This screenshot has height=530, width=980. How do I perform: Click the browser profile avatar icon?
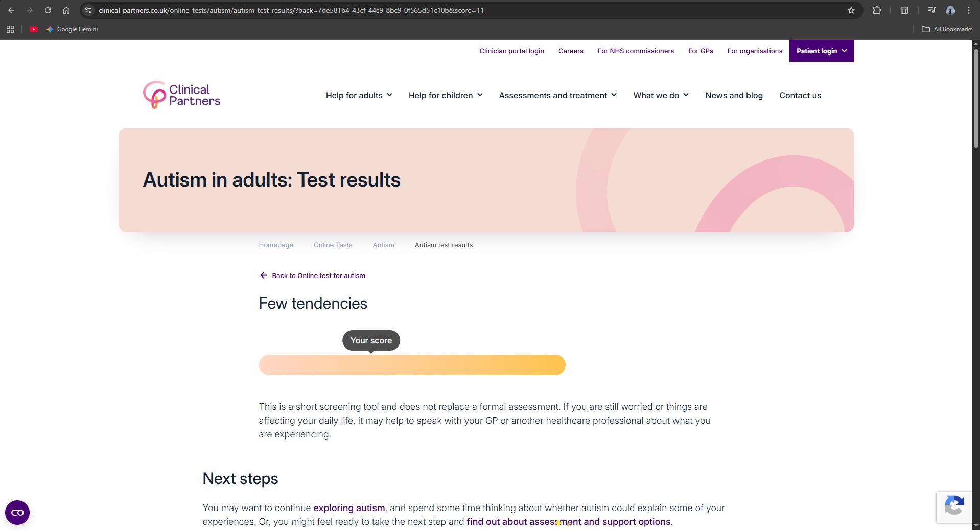(x=950, y=10)
